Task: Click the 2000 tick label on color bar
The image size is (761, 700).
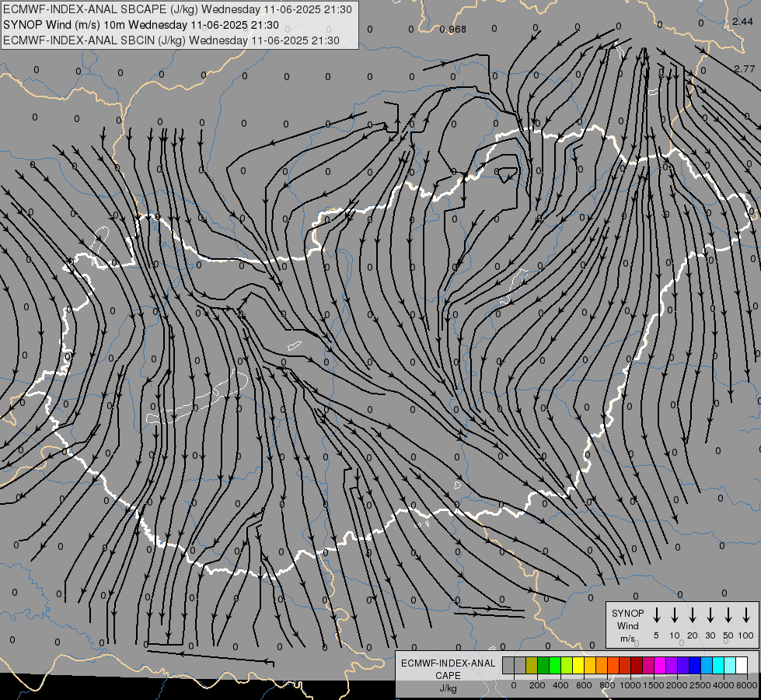Action: (676, 685)
